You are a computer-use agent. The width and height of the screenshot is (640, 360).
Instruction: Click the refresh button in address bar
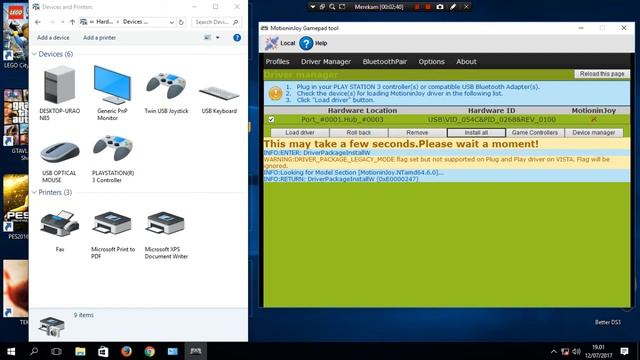click(181, 22)
